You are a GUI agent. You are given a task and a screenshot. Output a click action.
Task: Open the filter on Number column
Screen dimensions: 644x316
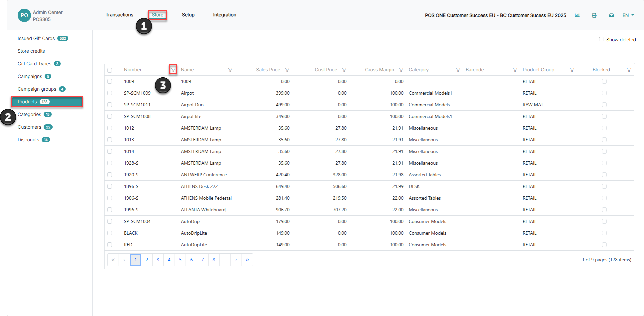point(173,70)
